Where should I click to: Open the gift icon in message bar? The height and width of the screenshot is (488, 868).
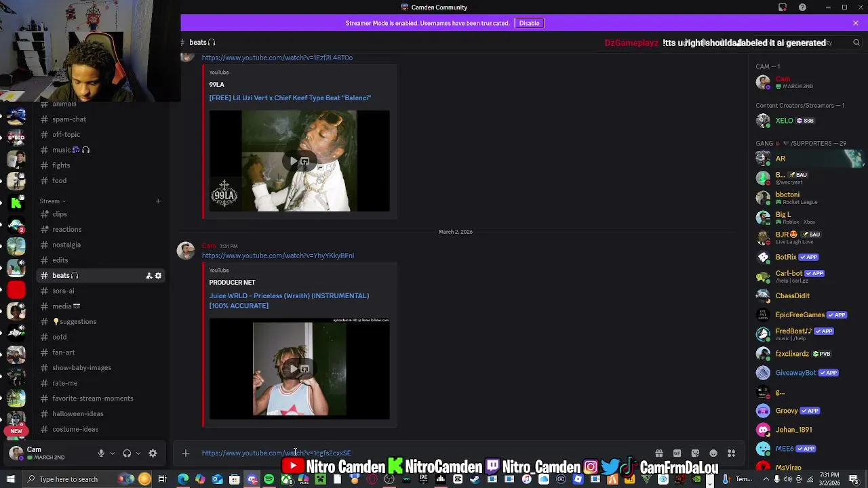point(658,453)
